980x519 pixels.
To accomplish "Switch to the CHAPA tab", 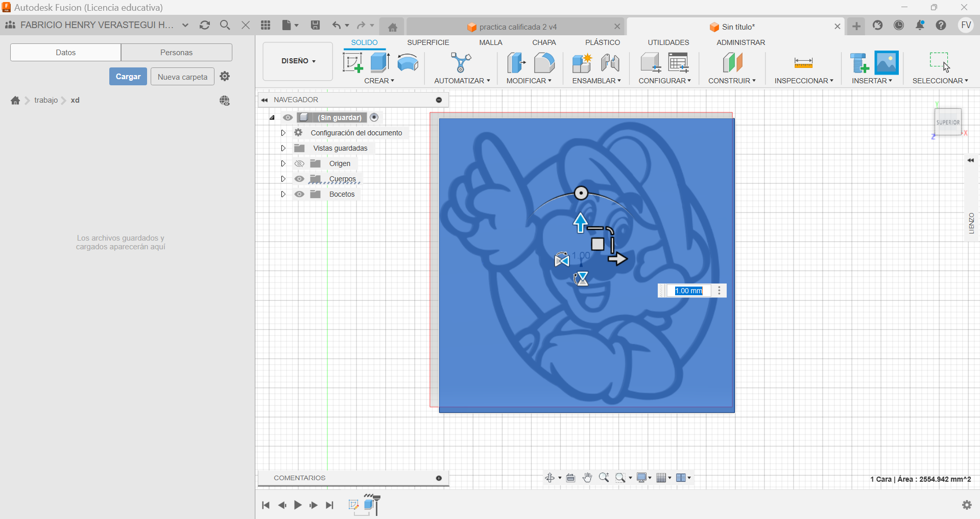I will coord(544,42).
